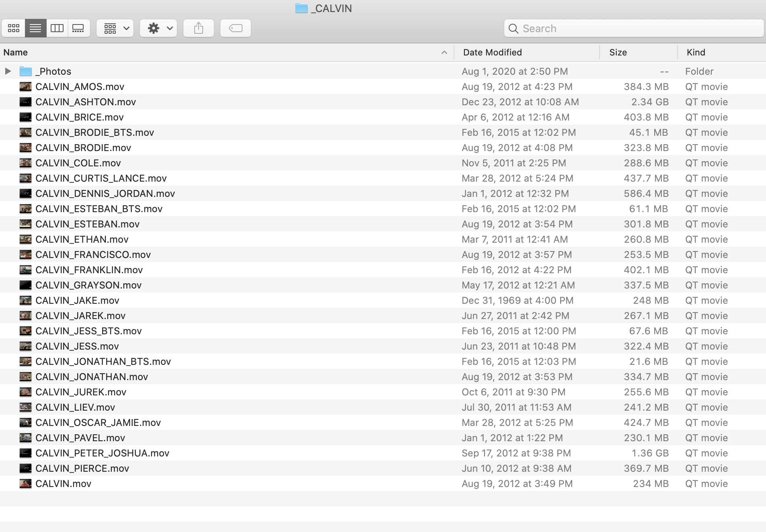Select the file name CALVIN_JUREK.mov
Viewport: 766px width, 532px height.
click(81, 392)
